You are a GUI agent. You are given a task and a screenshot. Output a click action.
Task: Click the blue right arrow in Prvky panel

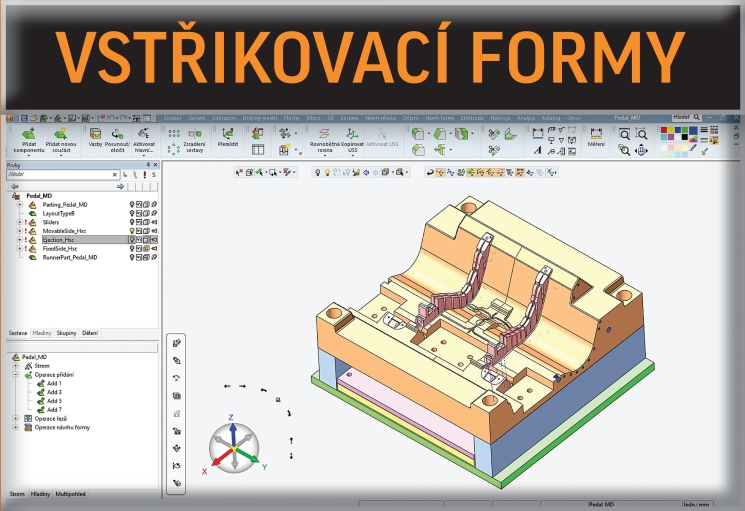click(120, 187)
